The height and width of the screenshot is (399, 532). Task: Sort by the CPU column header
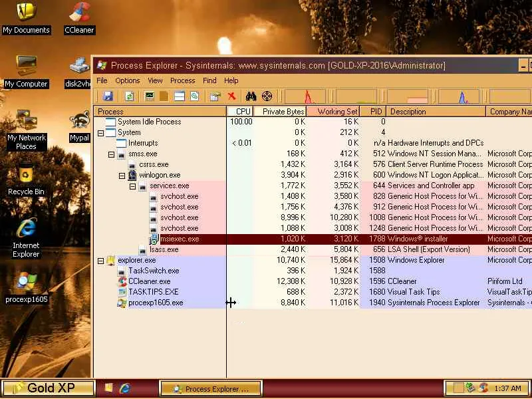(240, 111)
